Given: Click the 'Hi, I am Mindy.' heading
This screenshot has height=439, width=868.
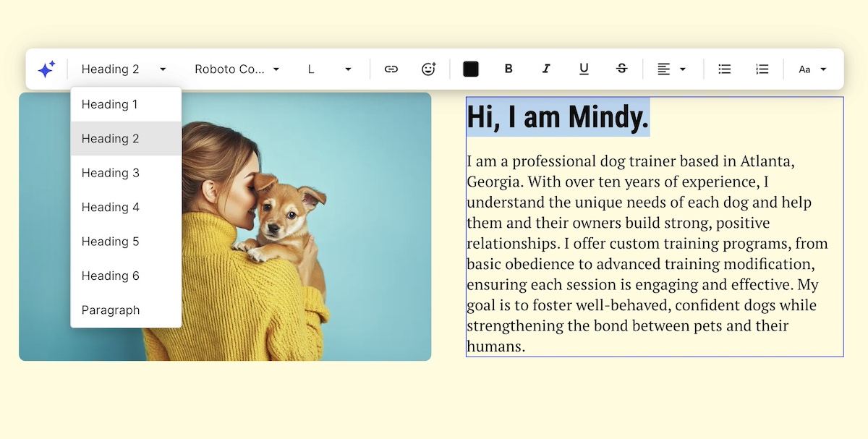Looking at the screenshot, I should pyautogui.click(x=558, y=117).
